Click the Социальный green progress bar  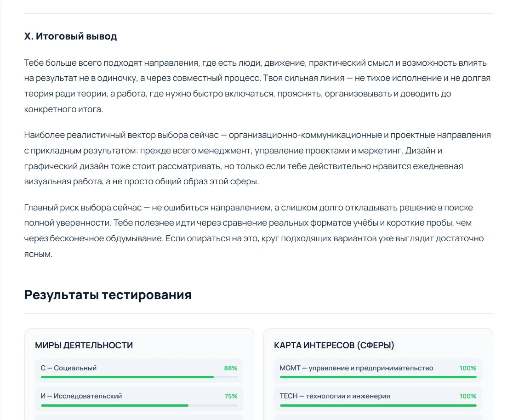coord(139,377)
